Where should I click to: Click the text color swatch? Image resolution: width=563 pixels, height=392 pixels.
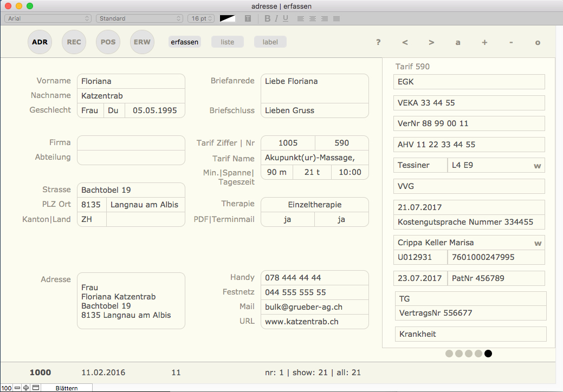(228, 18)
